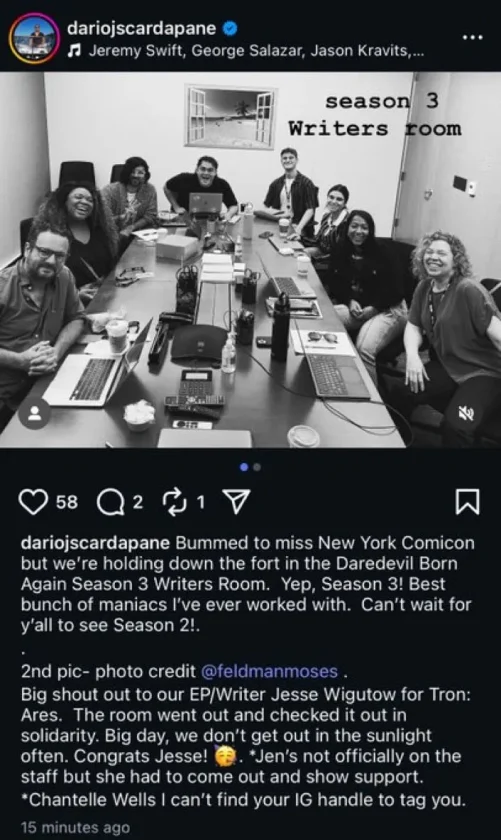Open the @feldmanmoses mention link
501x840 pixels.
point(270,671)
